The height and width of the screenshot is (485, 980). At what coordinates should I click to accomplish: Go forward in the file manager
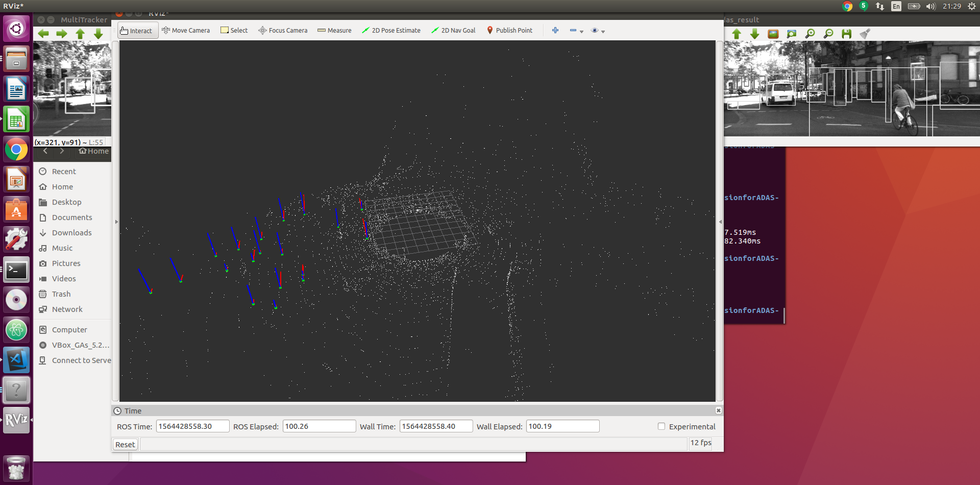62,151
